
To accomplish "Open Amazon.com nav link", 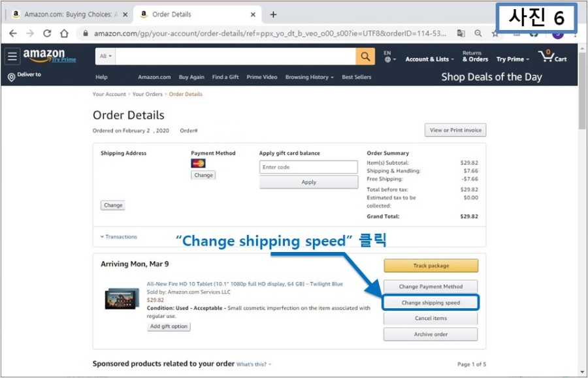I will click(154, 77).
